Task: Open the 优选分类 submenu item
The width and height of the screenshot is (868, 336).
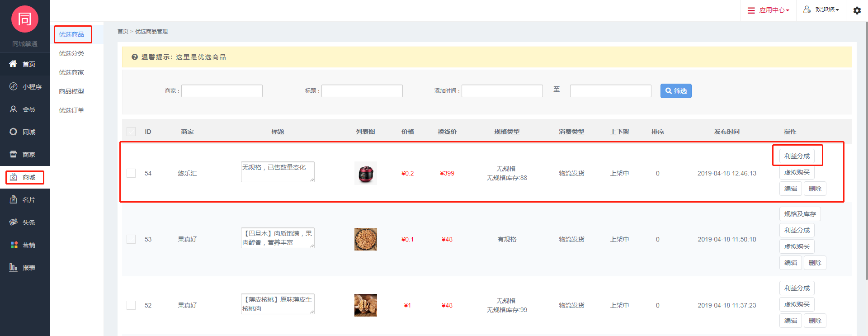Action: [76, 53]
